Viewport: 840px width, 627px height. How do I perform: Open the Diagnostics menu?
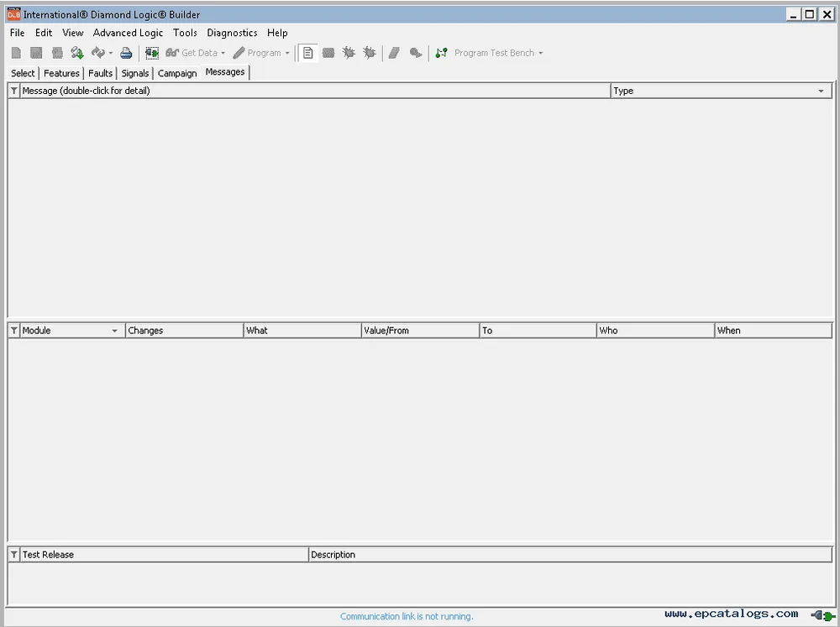(232, 33)
